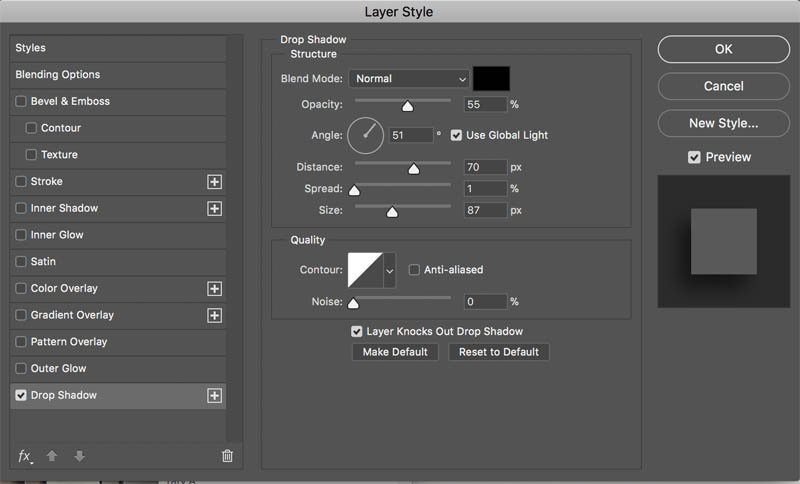The image size is (800, 484).
Task: Click the Noise value field showing 0
Action: 485,302
